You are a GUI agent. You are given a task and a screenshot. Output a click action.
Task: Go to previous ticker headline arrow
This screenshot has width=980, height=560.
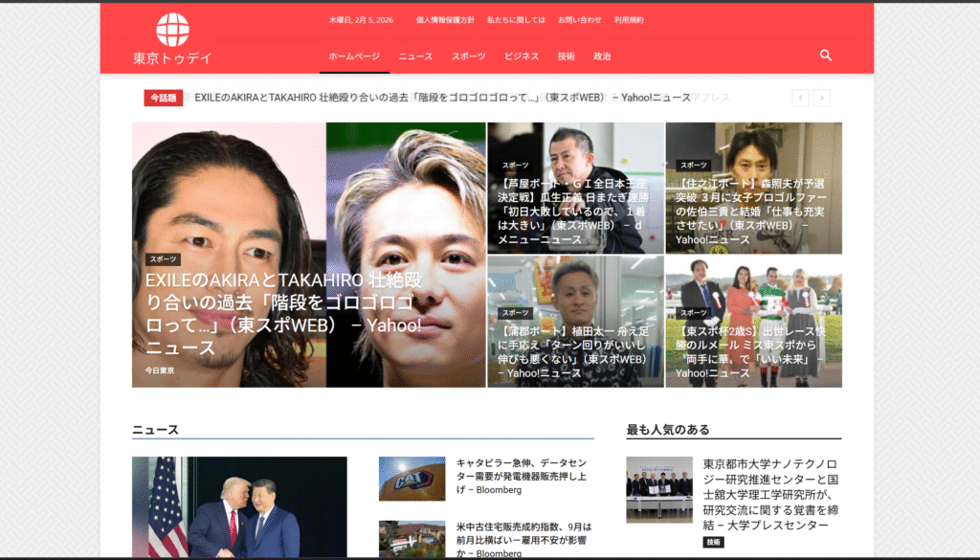[x=801, y=99]
